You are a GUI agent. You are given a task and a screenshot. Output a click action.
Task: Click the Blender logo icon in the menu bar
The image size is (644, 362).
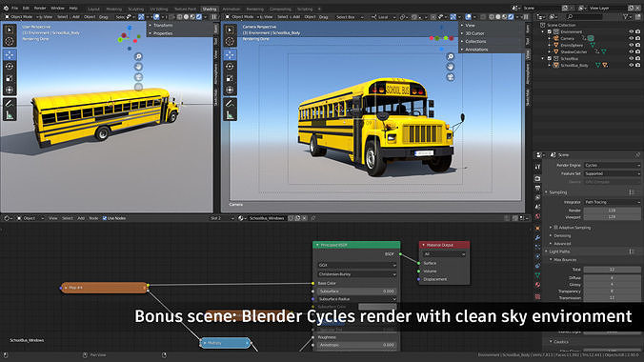point(6,8)
